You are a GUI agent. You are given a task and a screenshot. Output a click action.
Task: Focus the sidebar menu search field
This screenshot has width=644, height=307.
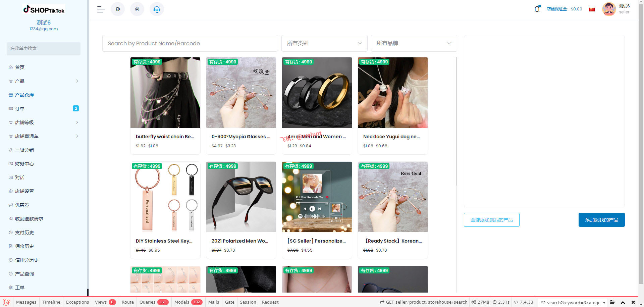tap(44, 49)
